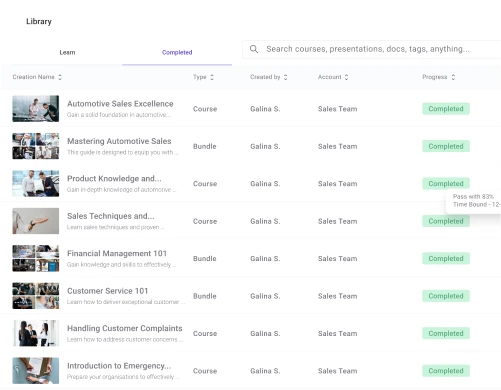Image resolution: width=501 pixels, height=390 pixels.
Task: Sort by Created by column arrows
Action: click(x=285, y=77)
